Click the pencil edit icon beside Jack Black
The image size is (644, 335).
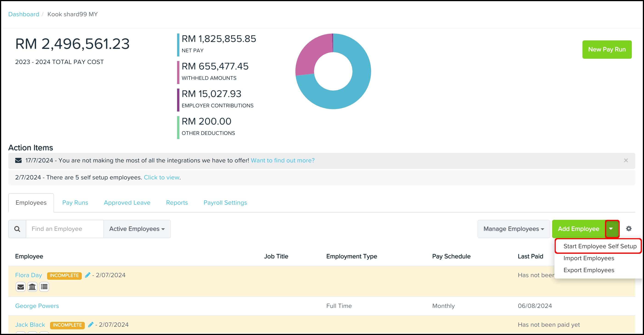[90, 324]
